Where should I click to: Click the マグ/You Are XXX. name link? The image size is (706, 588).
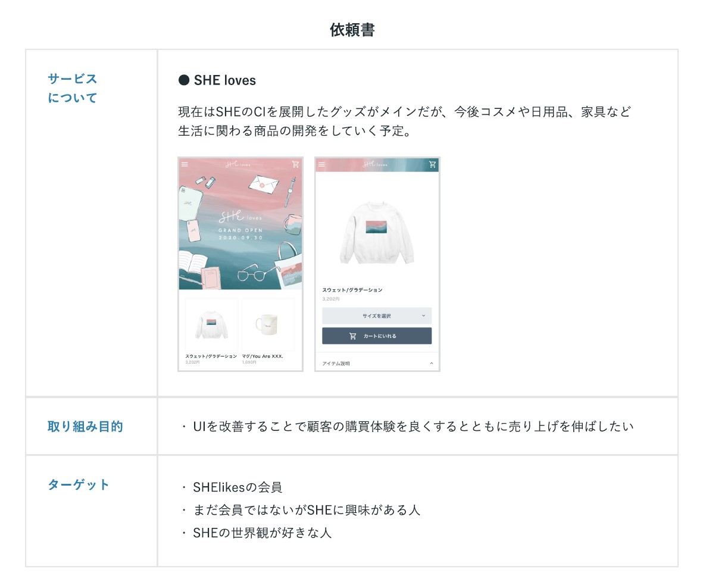(x=263, y=356)
